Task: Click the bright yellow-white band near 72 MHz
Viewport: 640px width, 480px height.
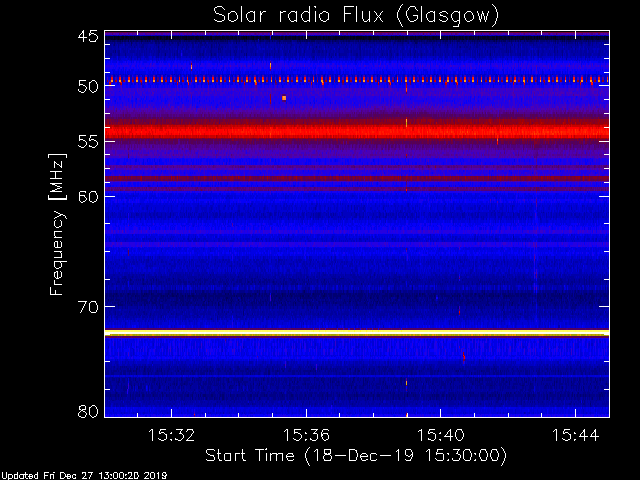Action: 357,333
